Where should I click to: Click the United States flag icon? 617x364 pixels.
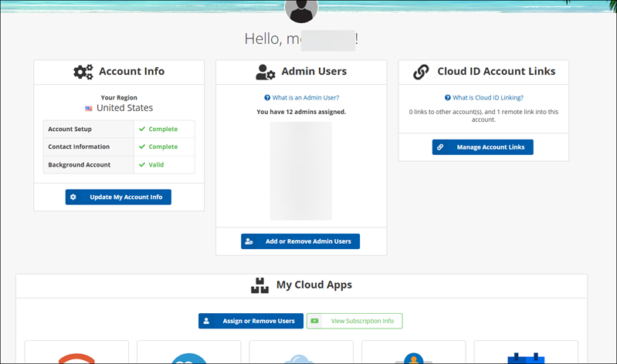[x=89, y=109]
